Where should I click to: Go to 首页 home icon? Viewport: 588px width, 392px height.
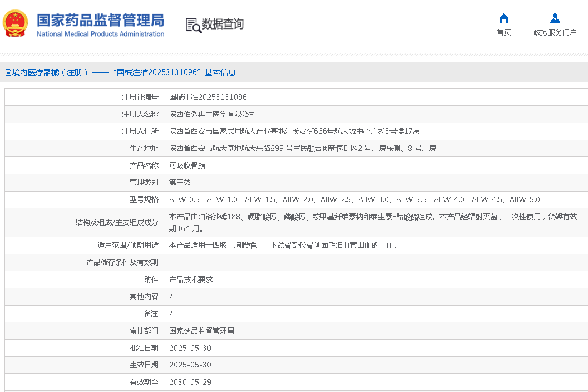click(503, 18)
